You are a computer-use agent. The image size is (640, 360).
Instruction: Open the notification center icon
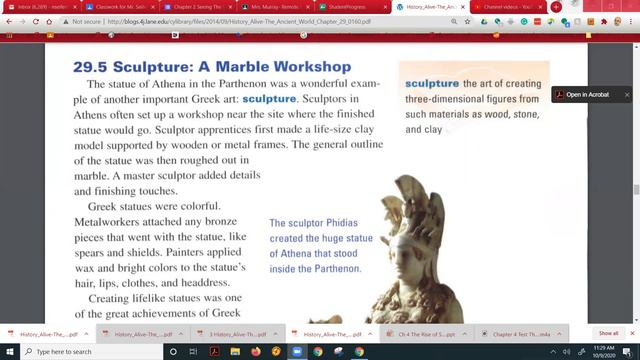tap(627, 351)
